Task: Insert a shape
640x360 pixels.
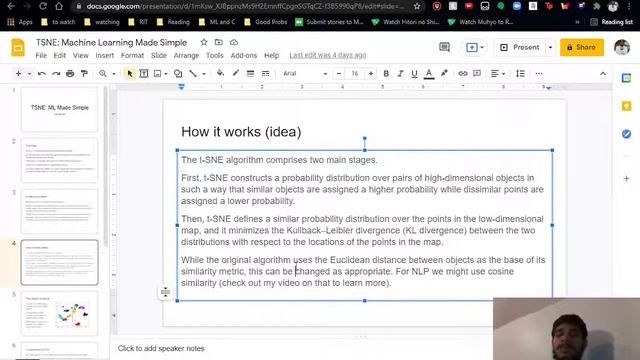Action: click(178, 73)
